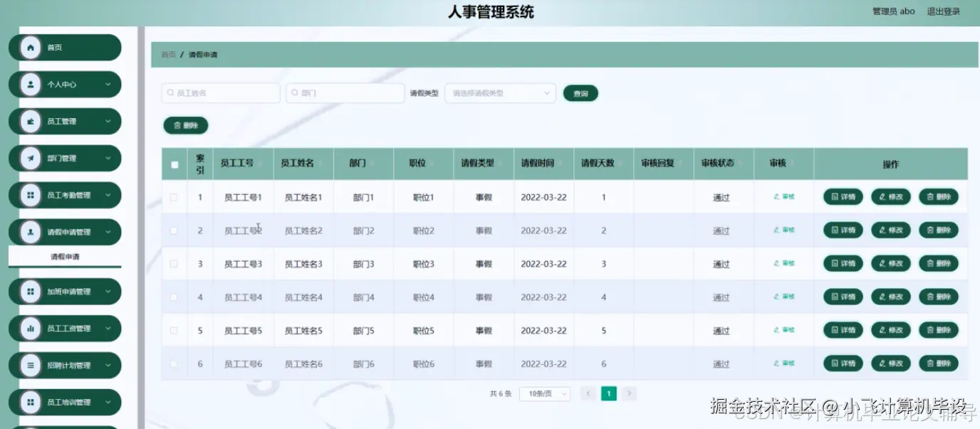Click the 加班申请管理 grid icon
This screenshot has width=980, height=429.
(30, 292)
